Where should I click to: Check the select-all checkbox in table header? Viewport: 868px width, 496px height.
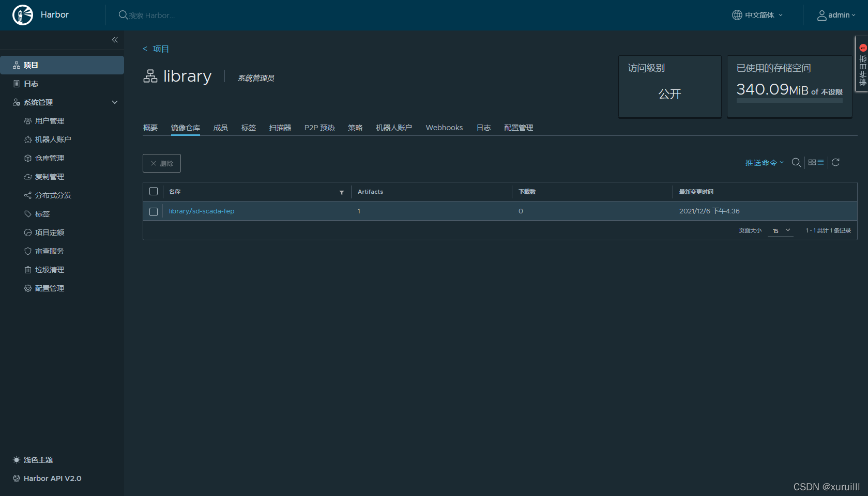154,191
